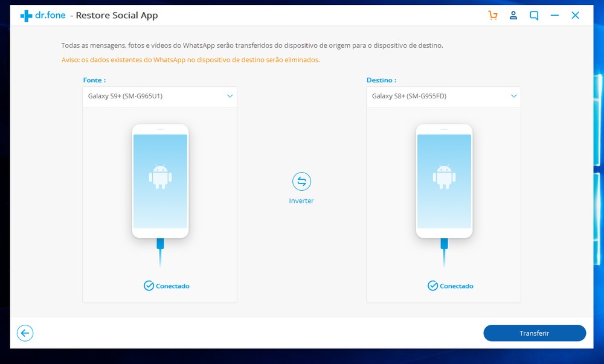Image resolution: width=604 pixels, height=364 pixels.
Task: Click Conectado text under Galaxy S8+
Action: [457, 286]
